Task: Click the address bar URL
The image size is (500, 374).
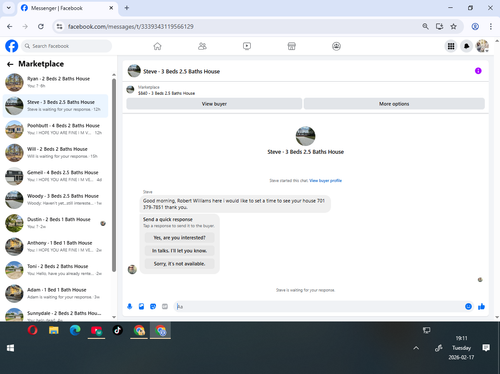Action: 130,26
